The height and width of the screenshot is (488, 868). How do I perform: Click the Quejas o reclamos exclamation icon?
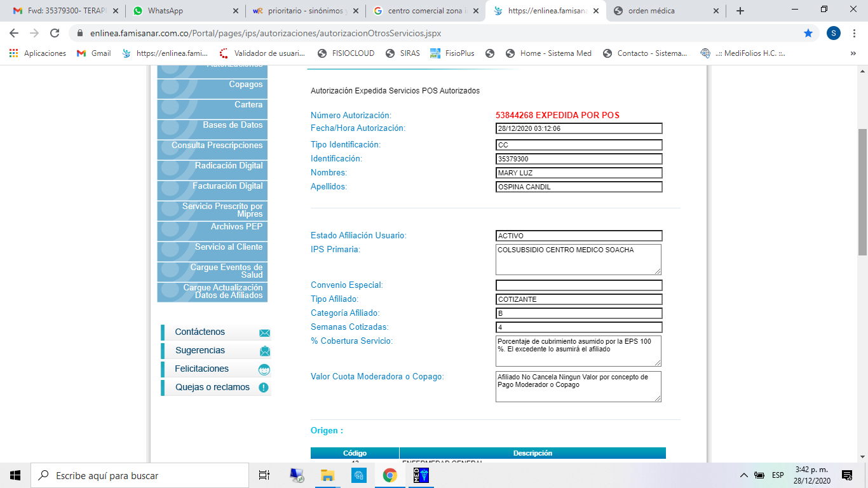(x=264, y=388)
